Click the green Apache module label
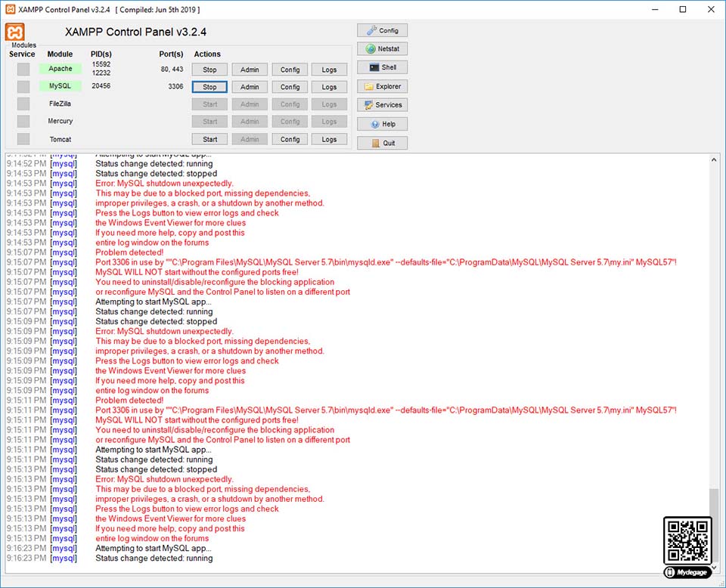 tap(60, 69)
